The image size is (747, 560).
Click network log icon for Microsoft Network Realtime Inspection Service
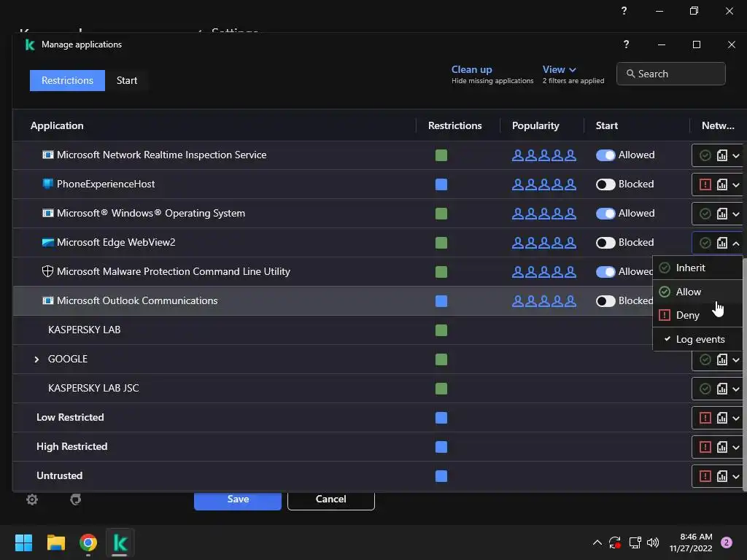(x=722, y=155)
